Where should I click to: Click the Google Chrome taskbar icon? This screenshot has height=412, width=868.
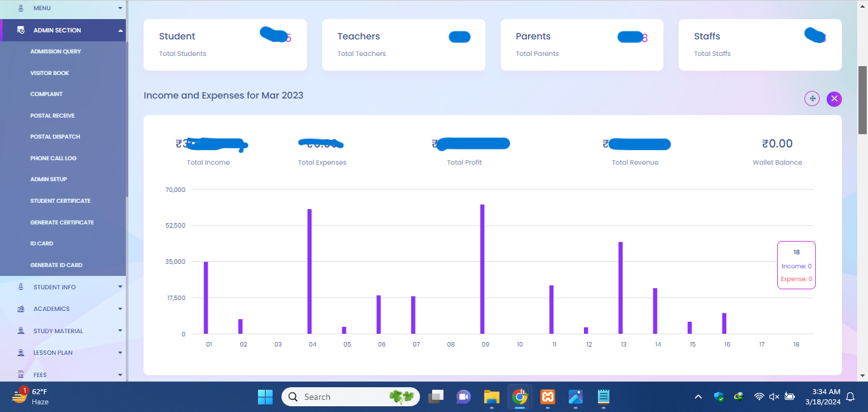pyautogui.click(x=520, y=397)
